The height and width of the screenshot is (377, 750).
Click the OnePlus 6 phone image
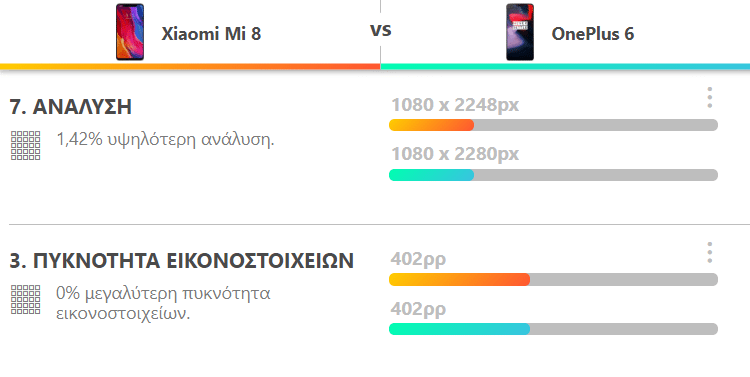520,32
